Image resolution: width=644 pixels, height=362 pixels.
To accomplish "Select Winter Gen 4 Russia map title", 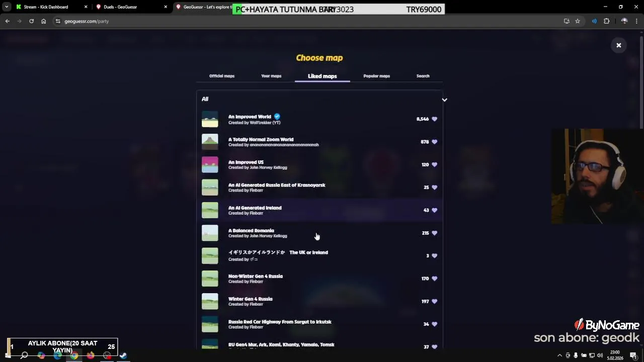I will (x=250, y=299).
